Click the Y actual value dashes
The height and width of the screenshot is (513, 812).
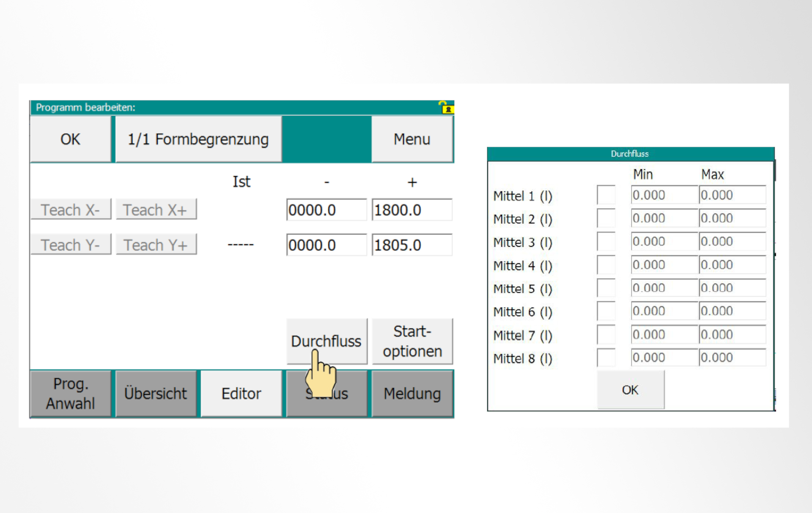241,245
